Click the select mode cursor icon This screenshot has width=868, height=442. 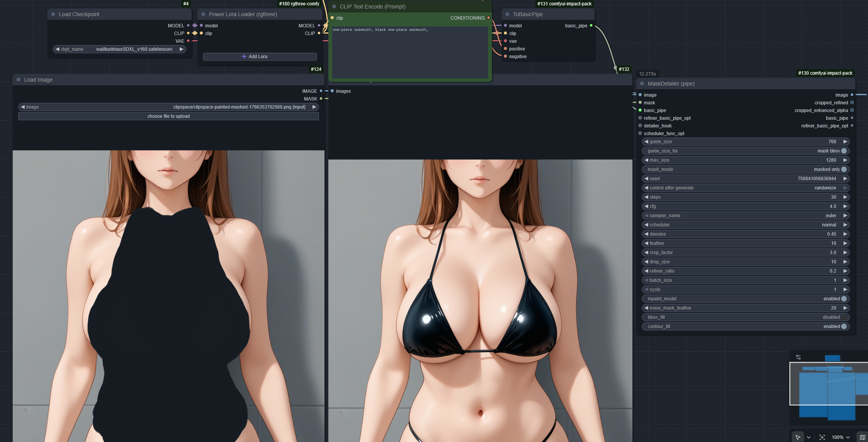798,437
